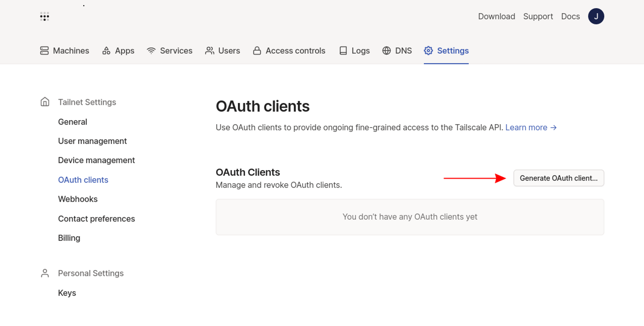Open the J user avatar menu
This screenshot has width=644, height=326.
596,16
